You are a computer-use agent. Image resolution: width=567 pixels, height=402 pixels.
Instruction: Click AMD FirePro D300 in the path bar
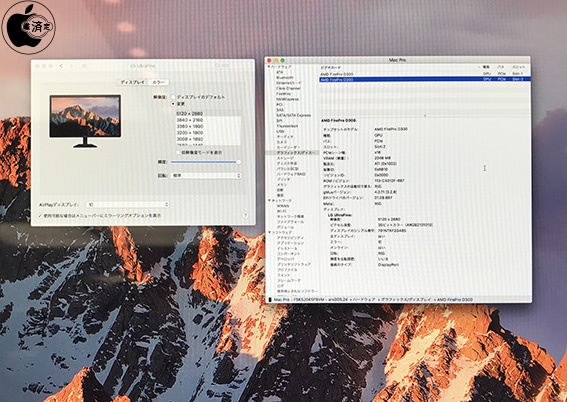tap(455, 300)
